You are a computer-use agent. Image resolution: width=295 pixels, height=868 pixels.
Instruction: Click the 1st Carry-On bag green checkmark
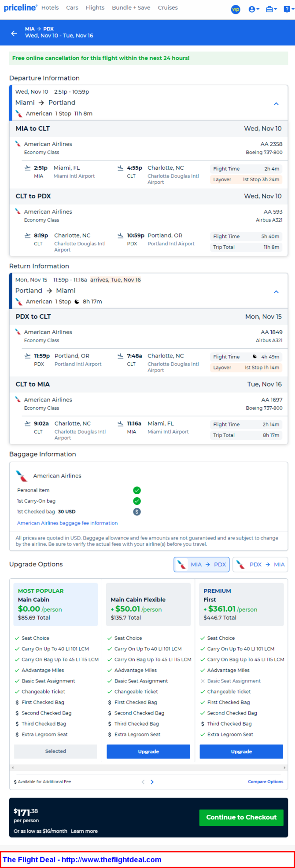pyautogui.click(x=137, y=501)
